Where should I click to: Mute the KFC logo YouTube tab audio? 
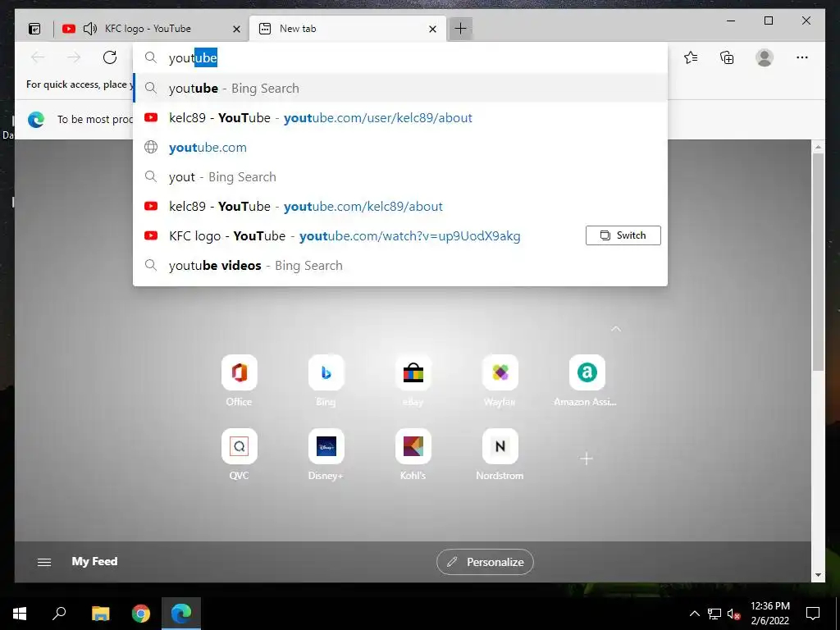90,29
